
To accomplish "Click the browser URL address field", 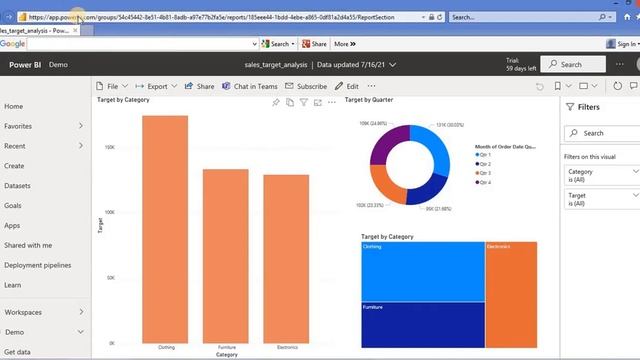I will coord(220,17).
